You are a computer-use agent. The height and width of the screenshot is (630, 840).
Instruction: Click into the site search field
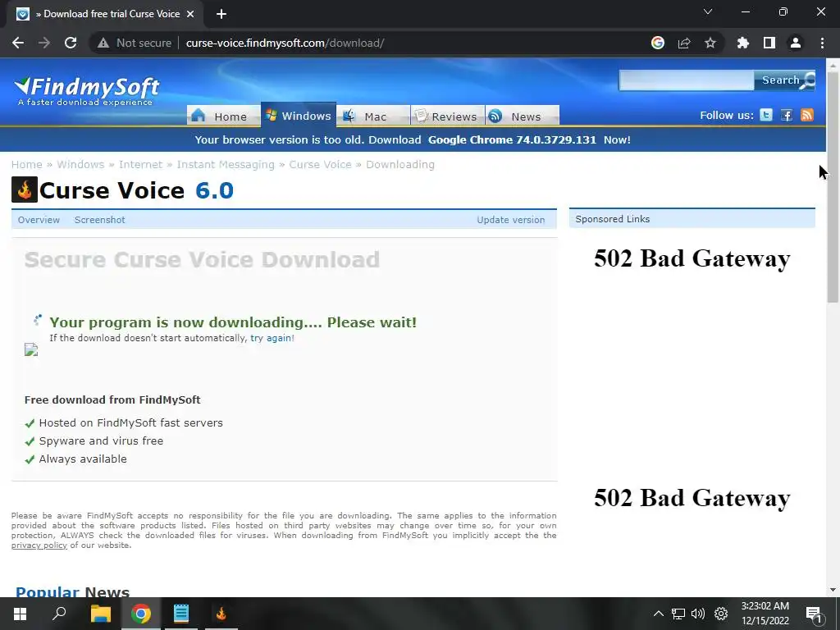[687, 80]
